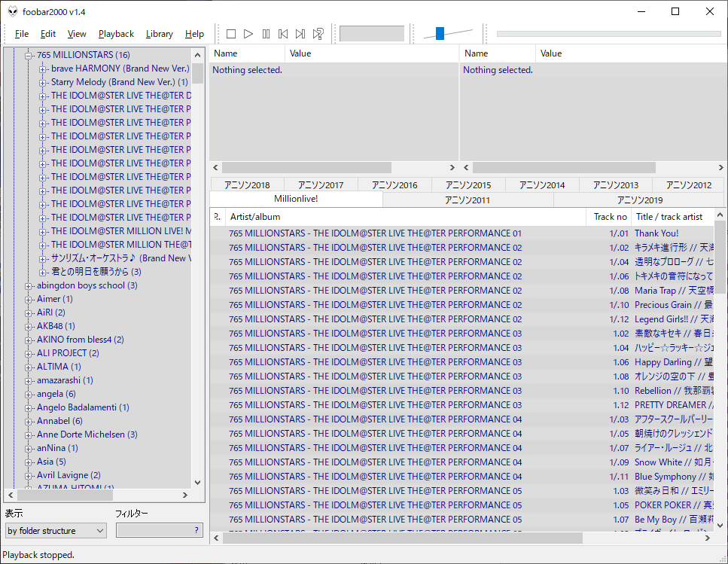The height and width of the screenshot is (564, 728).
Task: Expand the Starry Melody (Brand New Ver.) node
Action: pos(43,83)
